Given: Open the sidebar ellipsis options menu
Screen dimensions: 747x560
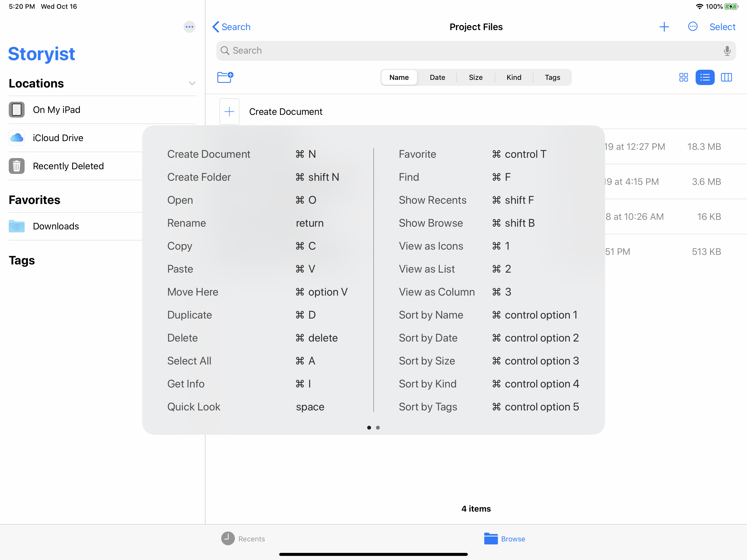Looking at the screenshot, I should pyautogui.click(x=189, y=27).
